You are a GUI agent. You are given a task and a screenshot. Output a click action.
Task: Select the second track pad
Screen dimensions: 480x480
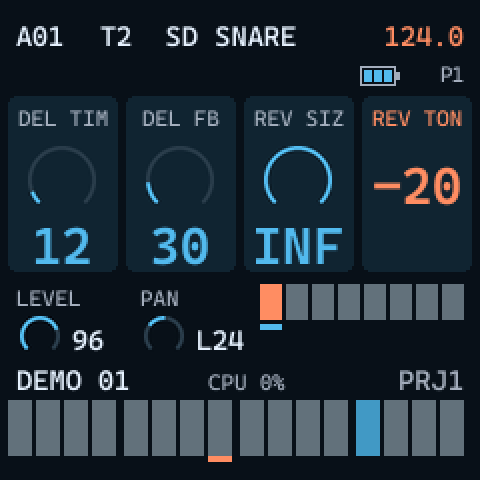[297, 302]
